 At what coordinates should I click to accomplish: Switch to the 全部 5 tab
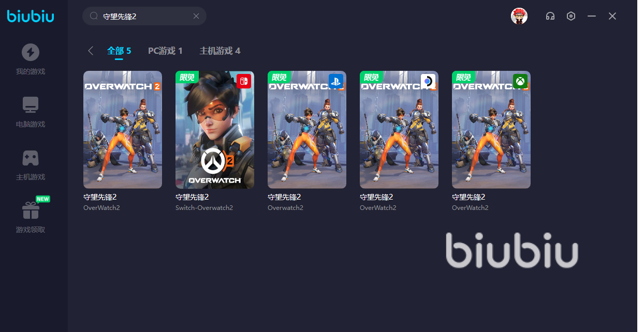click(x=119, y=51)
